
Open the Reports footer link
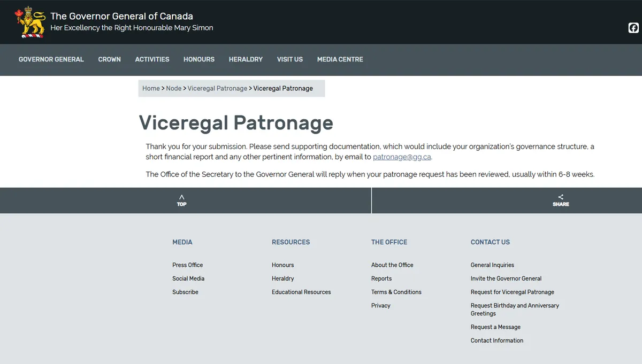[381, 278]
